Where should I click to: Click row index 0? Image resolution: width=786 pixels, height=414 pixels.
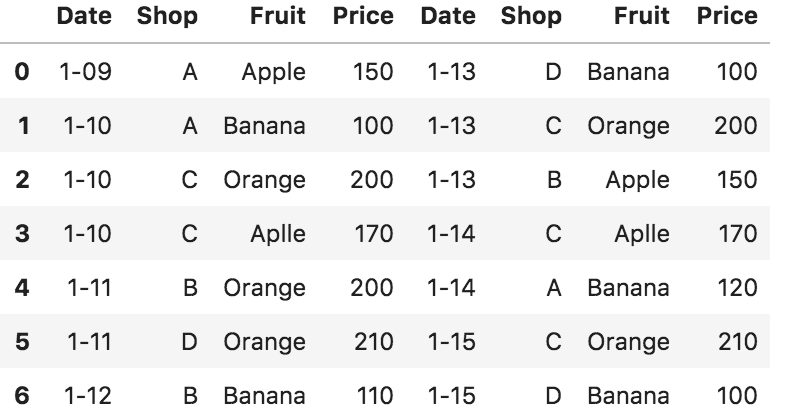pos(22,72)
